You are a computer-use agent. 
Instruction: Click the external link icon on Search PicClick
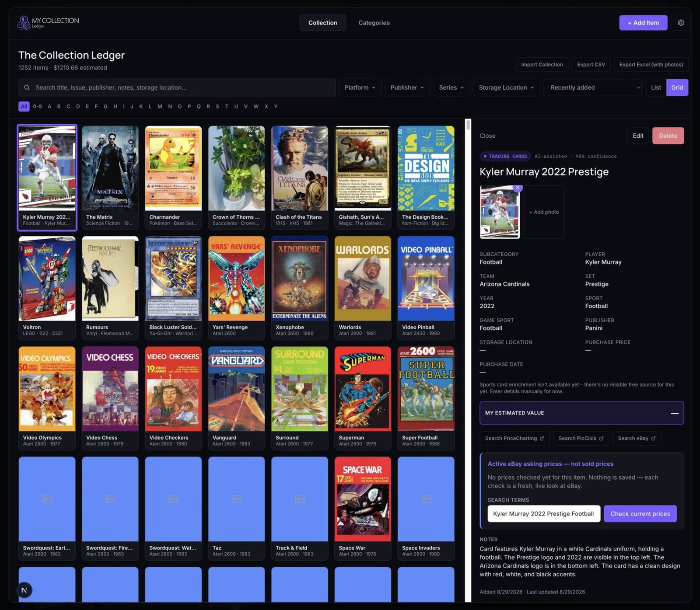tap(601, 438)
